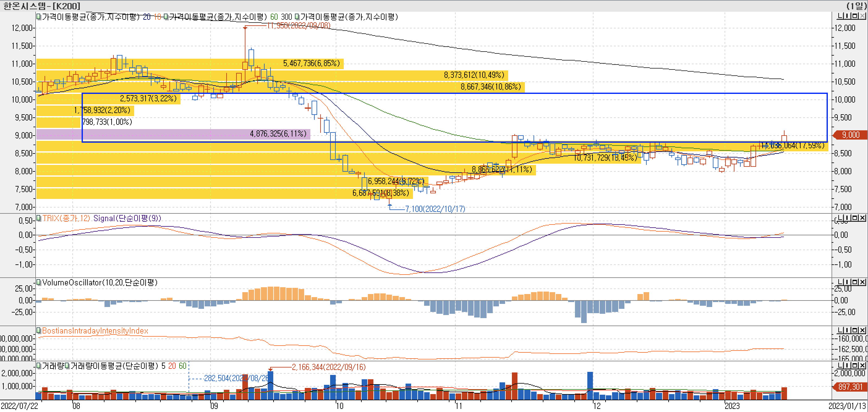The image size is (868, 412).
Task: Click the 'L' button on the VolumeOscillator panel
Action: 840,282
